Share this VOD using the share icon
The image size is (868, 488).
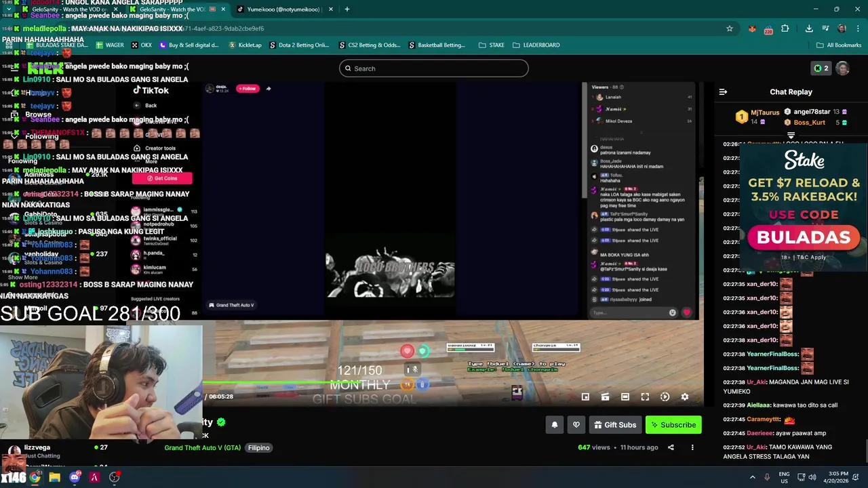[671, 447]
